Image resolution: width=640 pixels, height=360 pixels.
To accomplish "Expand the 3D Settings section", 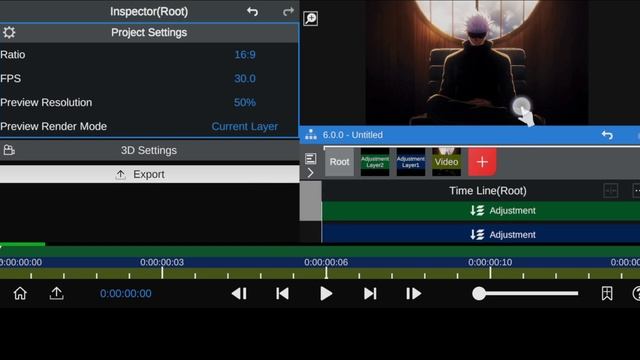I will click(x=149, y=150).
